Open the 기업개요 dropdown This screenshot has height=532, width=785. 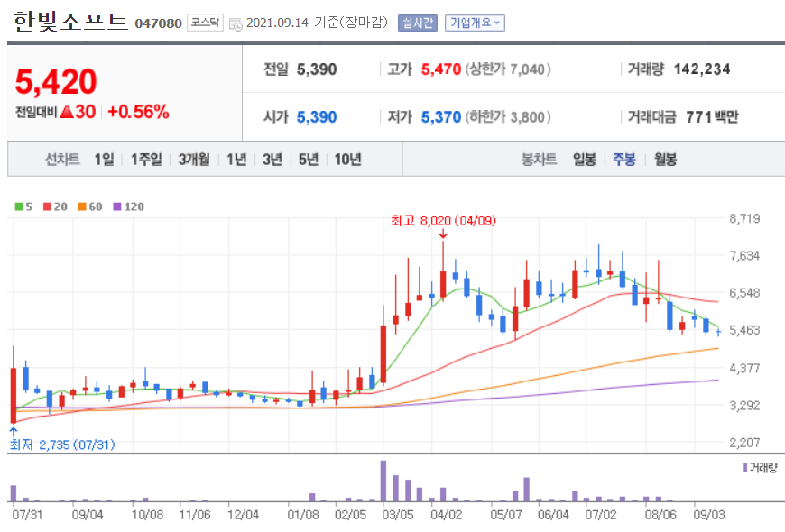click(x=476, y=23)
